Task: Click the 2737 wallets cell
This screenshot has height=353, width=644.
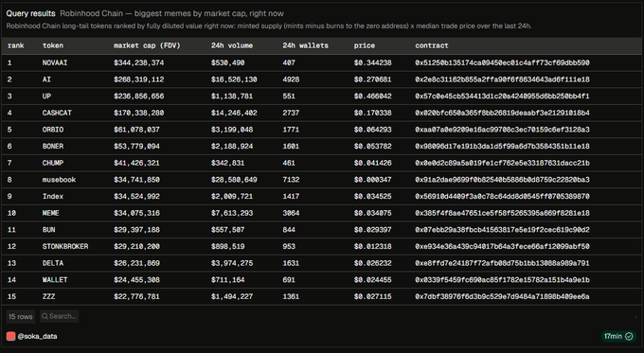Action: [291, 113]
